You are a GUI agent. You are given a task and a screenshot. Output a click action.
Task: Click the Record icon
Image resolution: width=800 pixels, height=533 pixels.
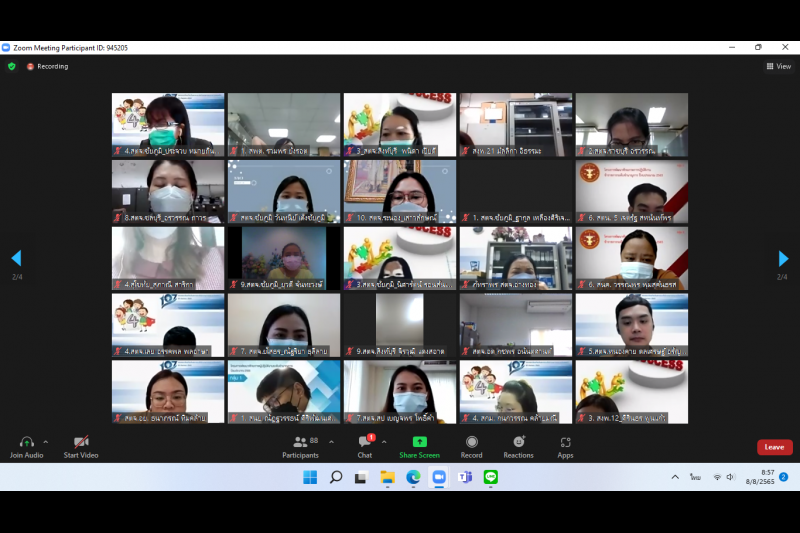(471, 442)
